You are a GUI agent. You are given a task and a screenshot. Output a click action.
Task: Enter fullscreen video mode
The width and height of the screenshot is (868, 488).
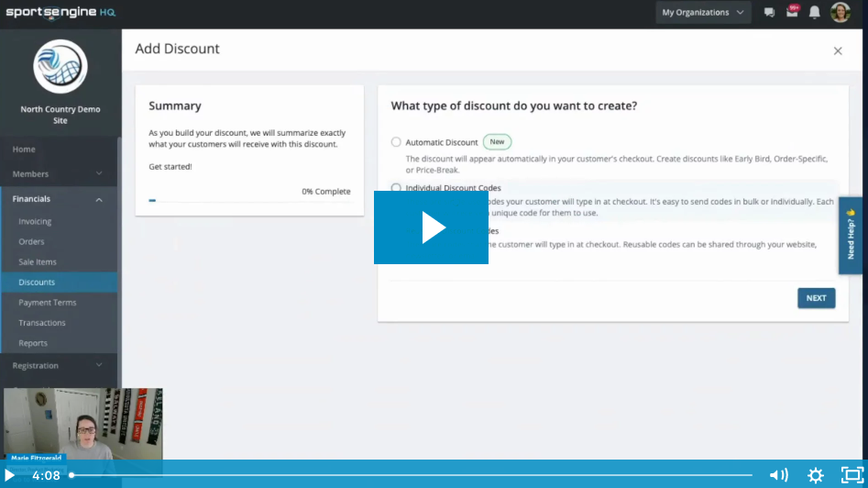click(x=851, y=475)
